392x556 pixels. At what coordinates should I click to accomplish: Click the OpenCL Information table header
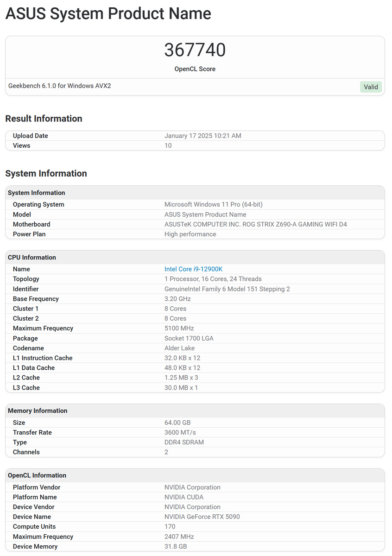pyautogui.click(x=195, y=475)
